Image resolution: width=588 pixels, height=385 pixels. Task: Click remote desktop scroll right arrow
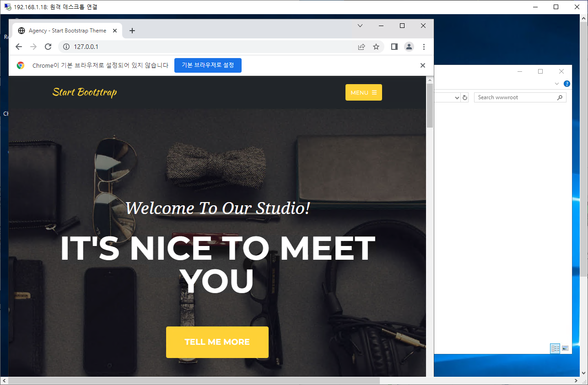point(576,381)
